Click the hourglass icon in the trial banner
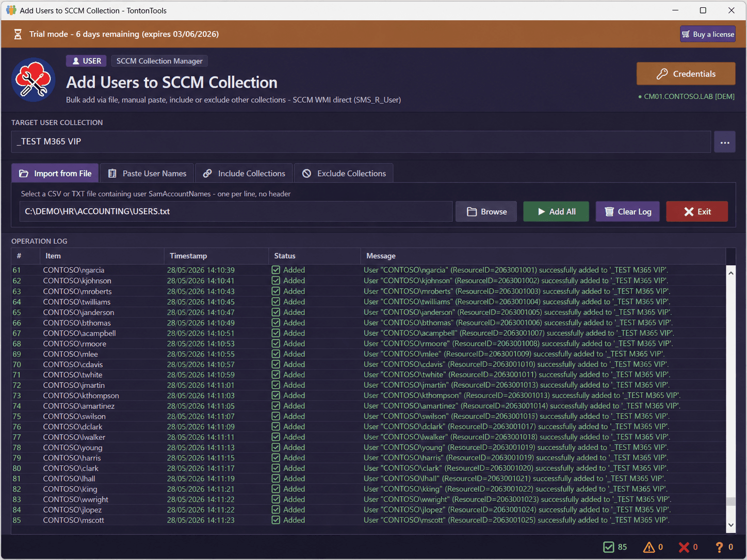 click(18, 34)
